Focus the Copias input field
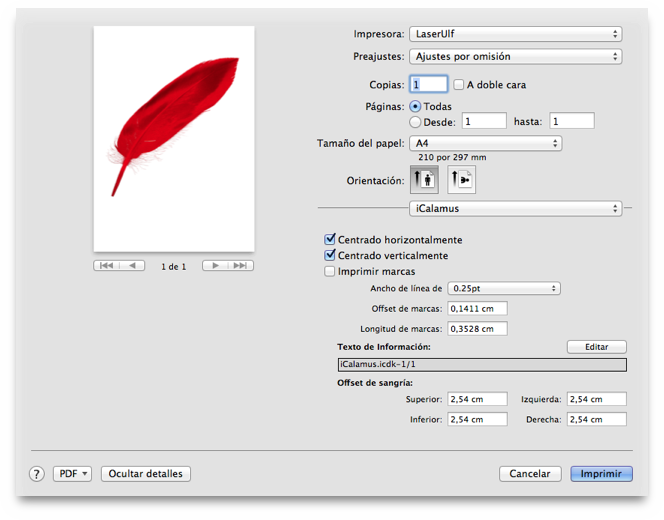664x520 pixels. pyautogui.click(x=429, y=84)
